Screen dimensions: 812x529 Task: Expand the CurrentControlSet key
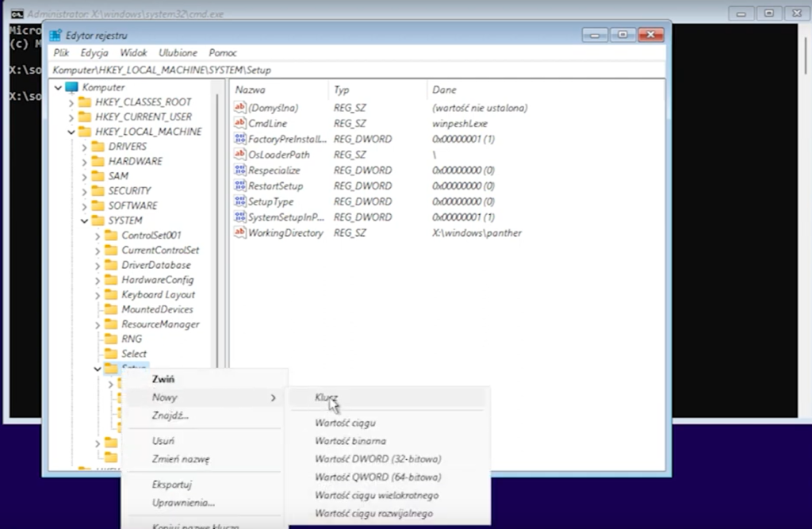point(98,251)
